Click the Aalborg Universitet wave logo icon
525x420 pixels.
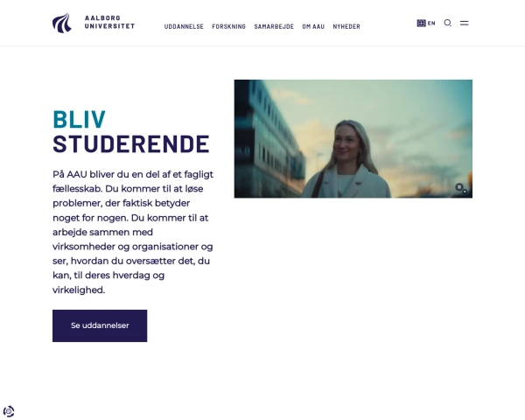click(x=62, y=23)
